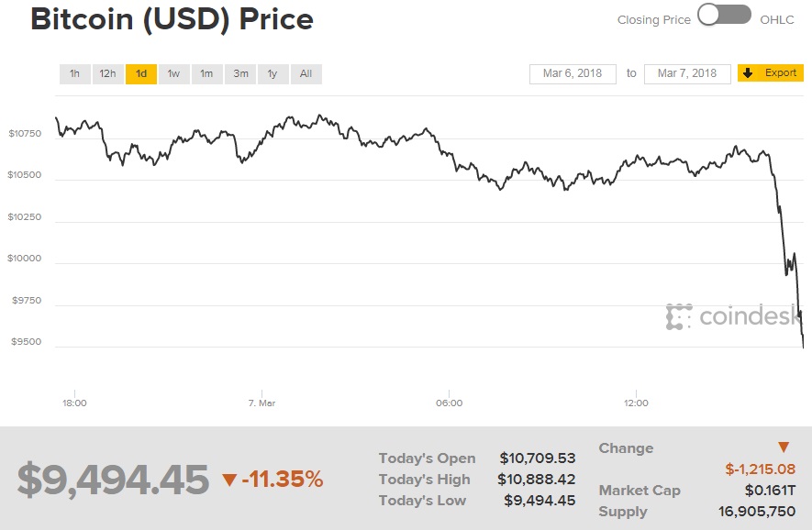Choose the 1m time range
812x530 pixels.
[206, 73]
